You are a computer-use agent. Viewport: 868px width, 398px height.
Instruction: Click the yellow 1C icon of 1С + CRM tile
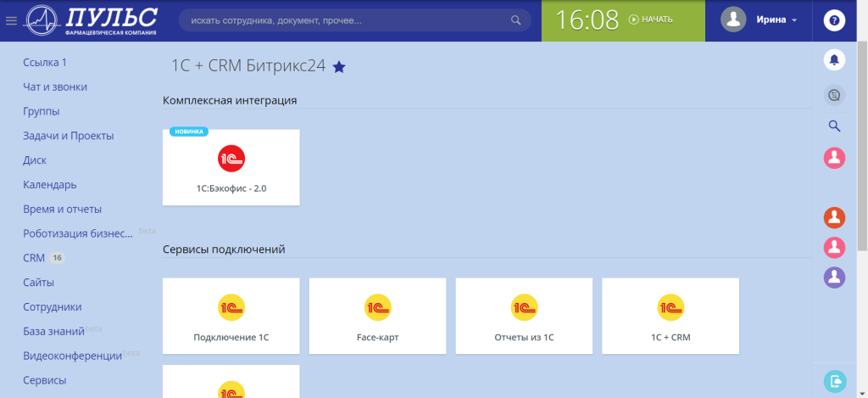pyautogui.click(x=670, y=308)
